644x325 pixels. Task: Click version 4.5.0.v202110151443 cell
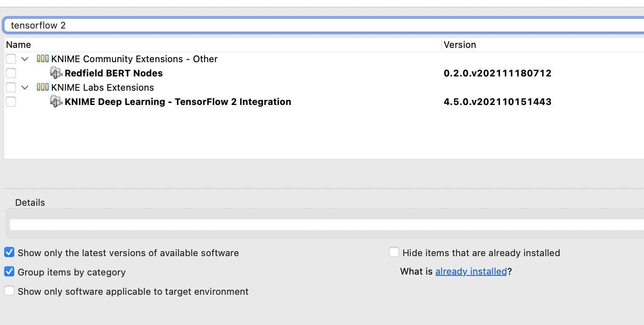tap(498, 102)
